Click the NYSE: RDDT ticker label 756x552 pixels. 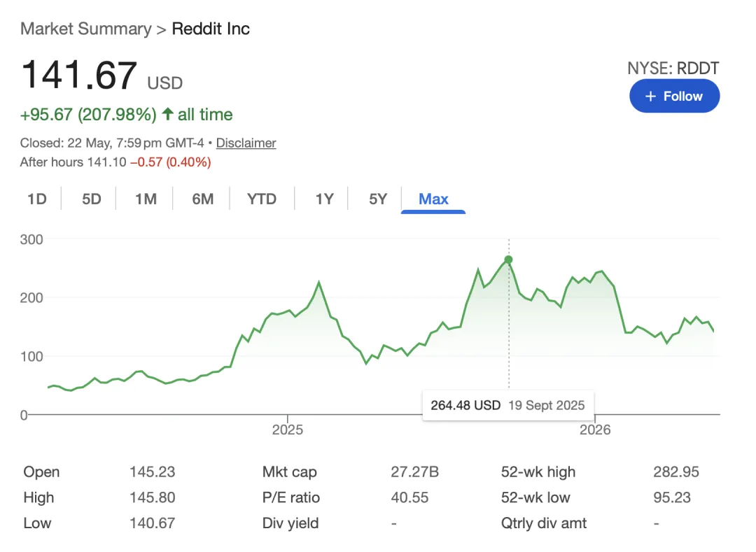click(x=673, y=69)
